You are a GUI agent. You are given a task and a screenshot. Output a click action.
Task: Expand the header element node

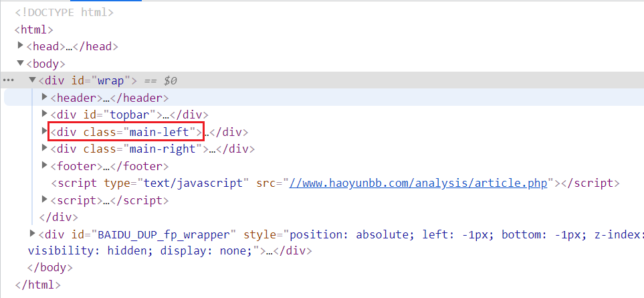pyautogui.click(x=45, y=97)
